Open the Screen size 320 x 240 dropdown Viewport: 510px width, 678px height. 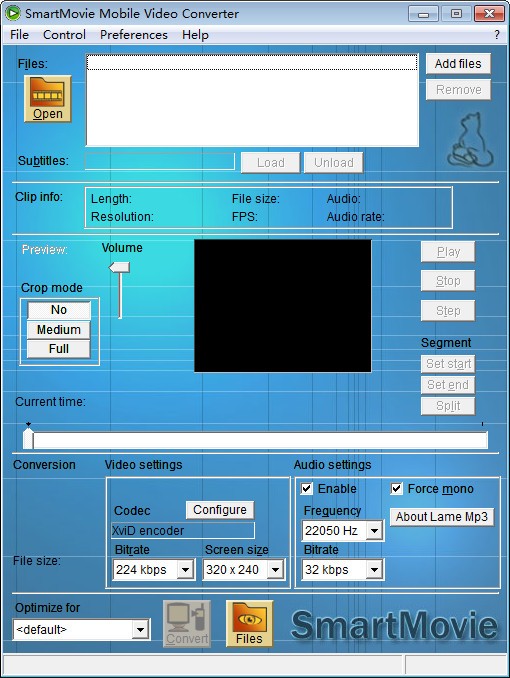tap(275, 570)
